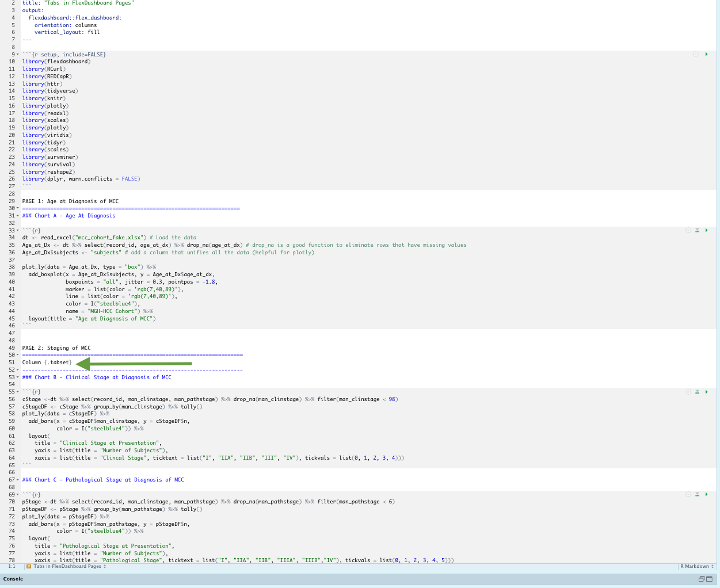720x588 pixels.
Task: Open chunk options gear for setup chunk
Action: pos(696,54)
